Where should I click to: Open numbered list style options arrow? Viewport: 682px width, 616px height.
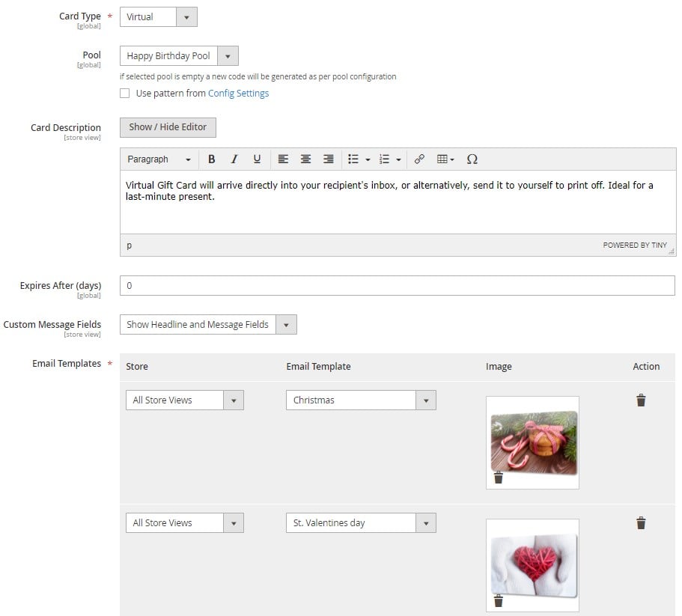pos(398,159)
